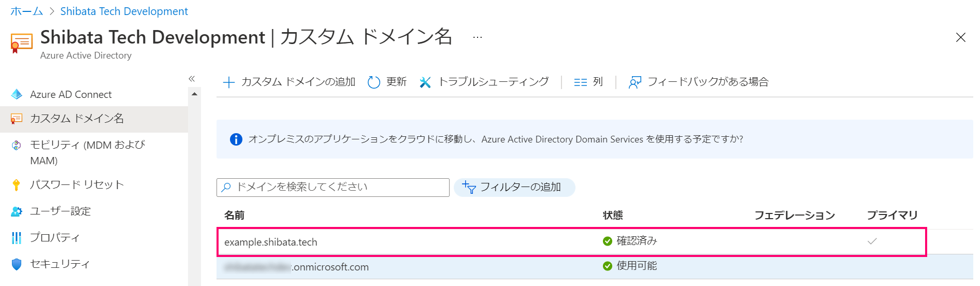The height and width of the screenshot is (286, 980).
Task: Click the blue info icon in the banner
Action: (x=236, y=139)
